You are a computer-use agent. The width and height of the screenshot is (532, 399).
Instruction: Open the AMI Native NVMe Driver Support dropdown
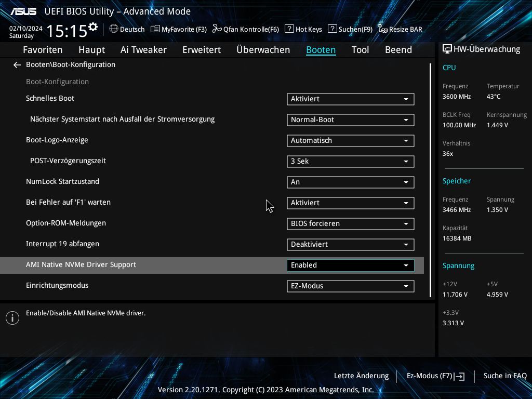(x=351, y=265)
